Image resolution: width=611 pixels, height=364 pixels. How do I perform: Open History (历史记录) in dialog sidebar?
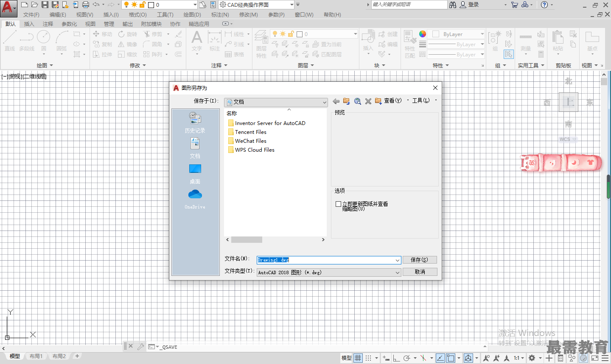coord(195,122)
